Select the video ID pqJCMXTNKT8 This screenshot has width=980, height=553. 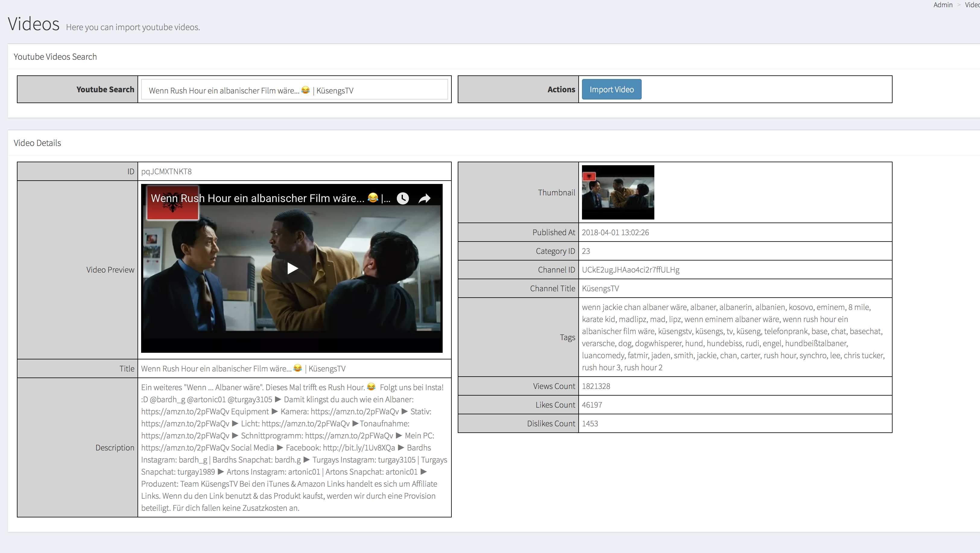[166, 171]
